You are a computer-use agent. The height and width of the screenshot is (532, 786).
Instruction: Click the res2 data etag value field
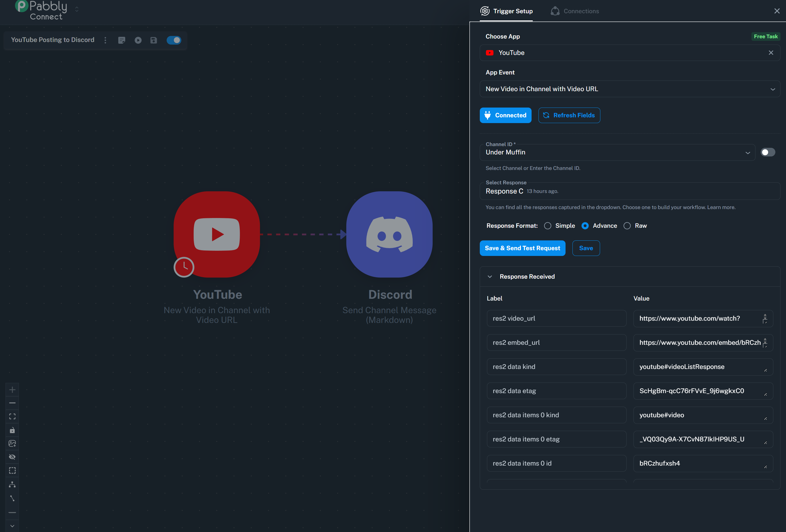click(x=703, y=391)
